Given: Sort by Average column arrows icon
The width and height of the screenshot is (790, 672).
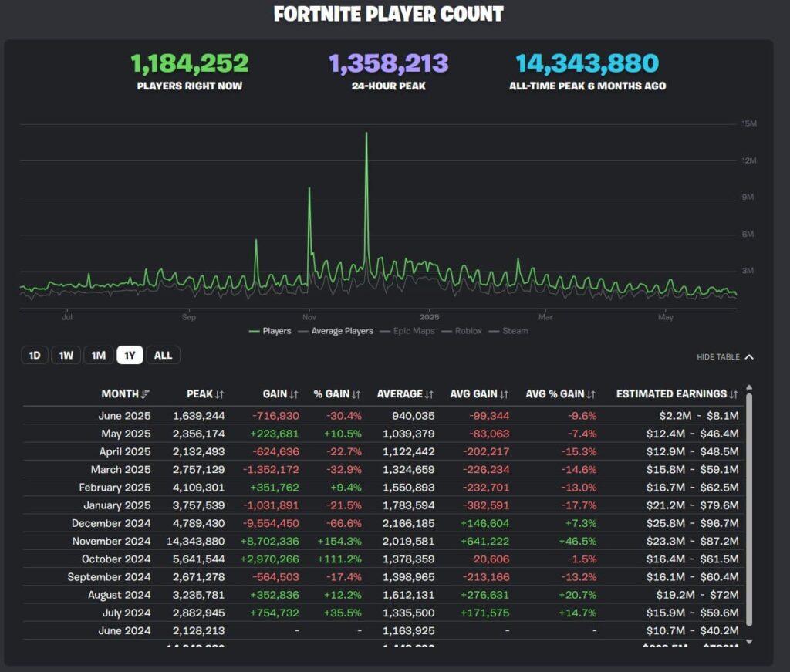Looking at the screenshot, I should (x=429, y=394).
